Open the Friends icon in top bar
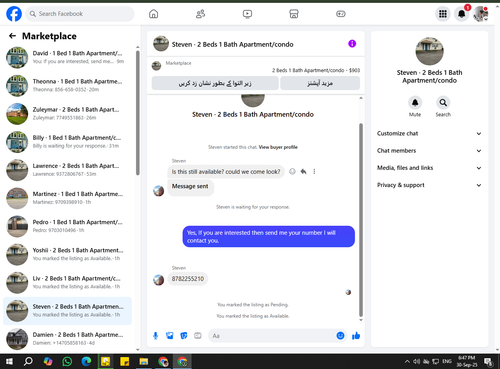Screen dimensions: 500x369 (x=200, y=14)
